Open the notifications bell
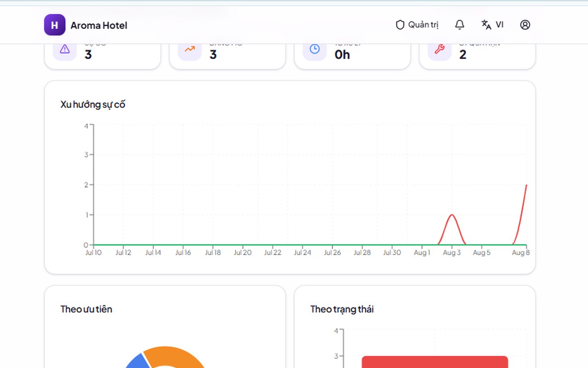 (x=459, y=25)
